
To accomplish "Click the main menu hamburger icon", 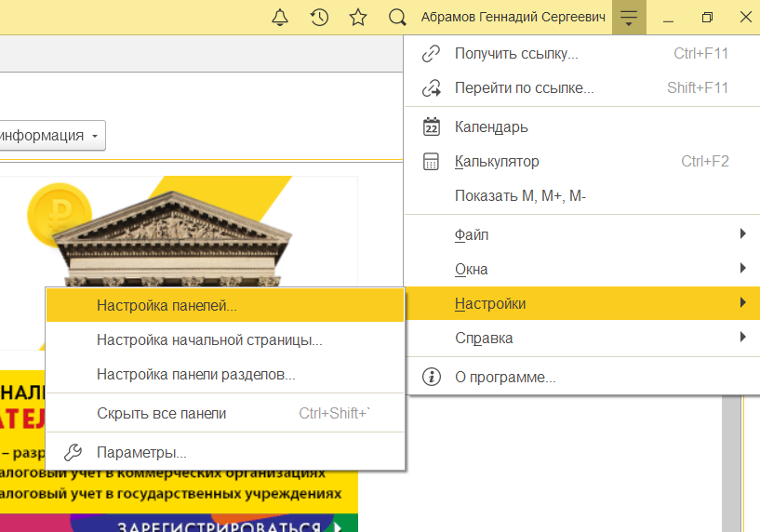I will (629, 18).
